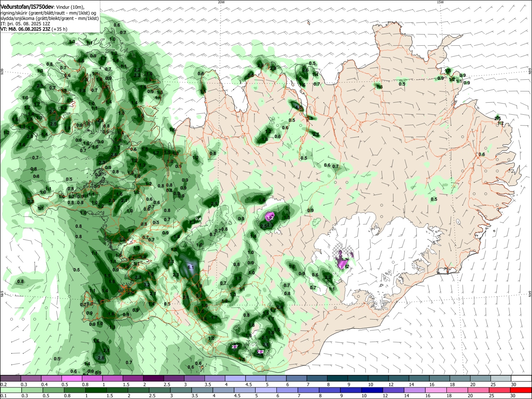Click the '15W' longitude label

coord(440,2)
